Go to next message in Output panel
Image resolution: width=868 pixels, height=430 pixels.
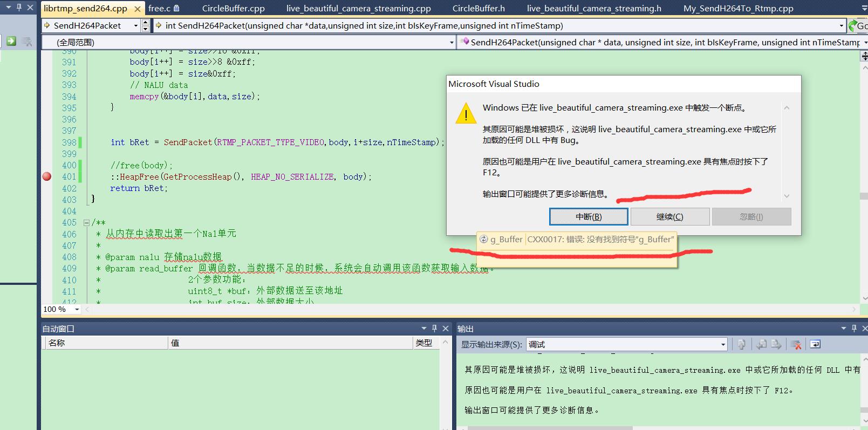coord(776,344)
